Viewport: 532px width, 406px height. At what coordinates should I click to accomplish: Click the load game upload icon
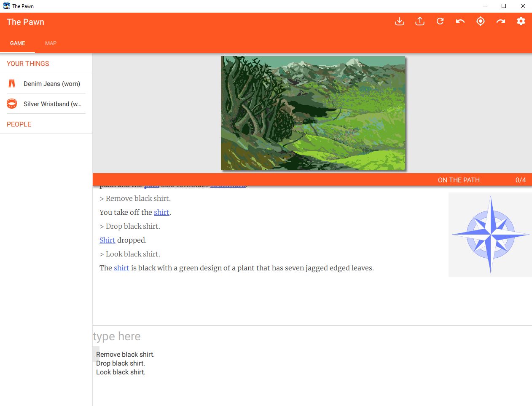tap(420, 21)
